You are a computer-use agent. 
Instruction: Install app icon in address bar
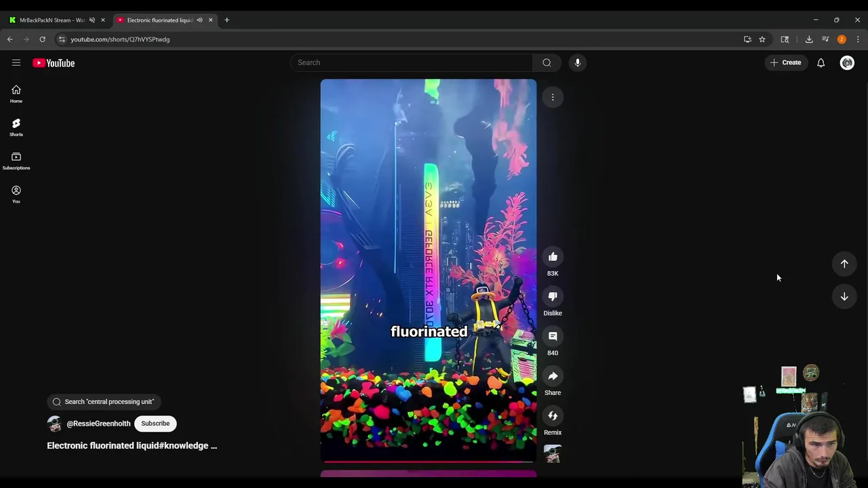[x=747, y=39]
